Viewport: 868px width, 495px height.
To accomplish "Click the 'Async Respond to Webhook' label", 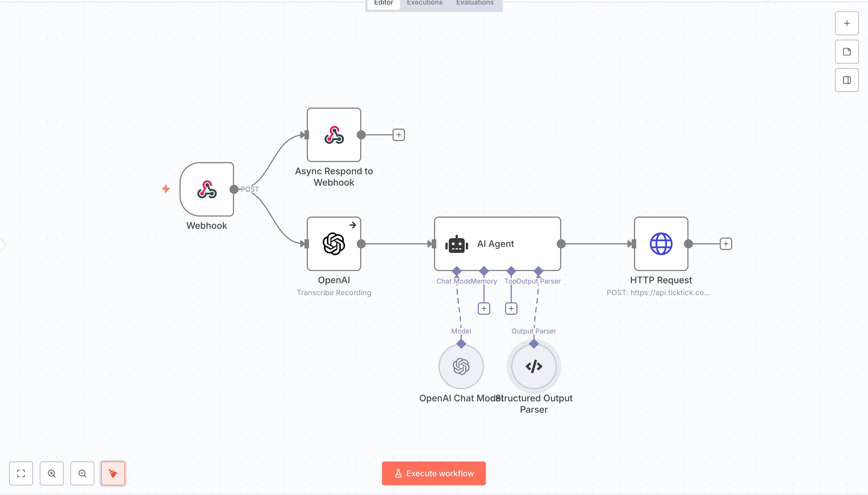I will [x=334, y=177].
